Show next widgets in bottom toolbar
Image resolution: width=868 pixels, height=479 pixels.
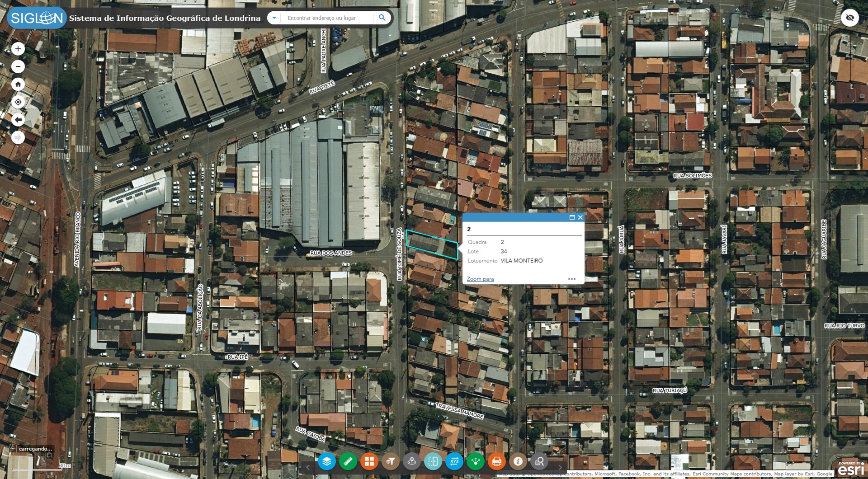pyautogui.click(x=560, y=467)
